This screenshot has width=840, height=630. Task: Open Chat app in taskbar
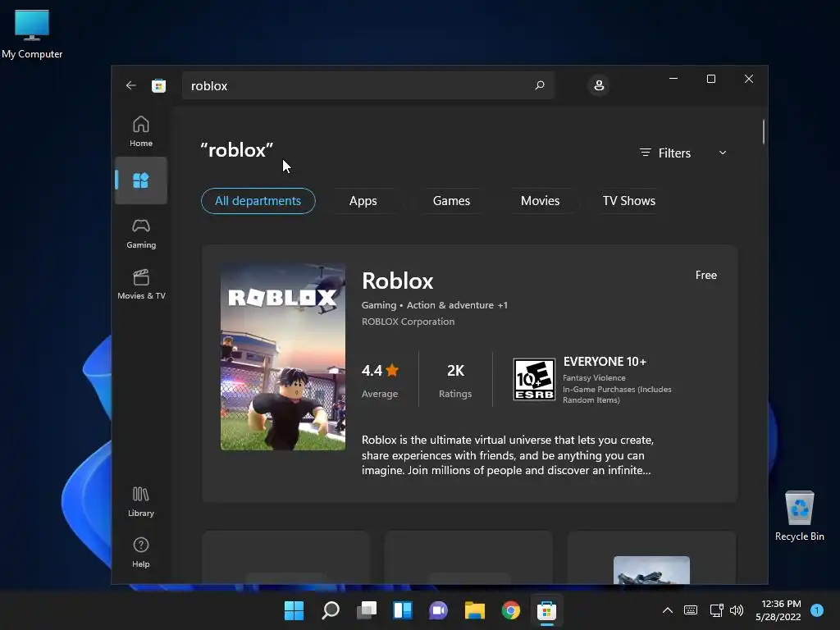[438, 610]
